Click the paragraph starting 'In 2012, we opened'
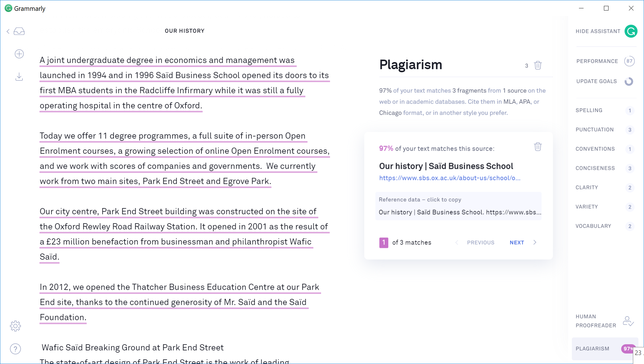Screen dimensions: 644x364 [x=180, y=302]
